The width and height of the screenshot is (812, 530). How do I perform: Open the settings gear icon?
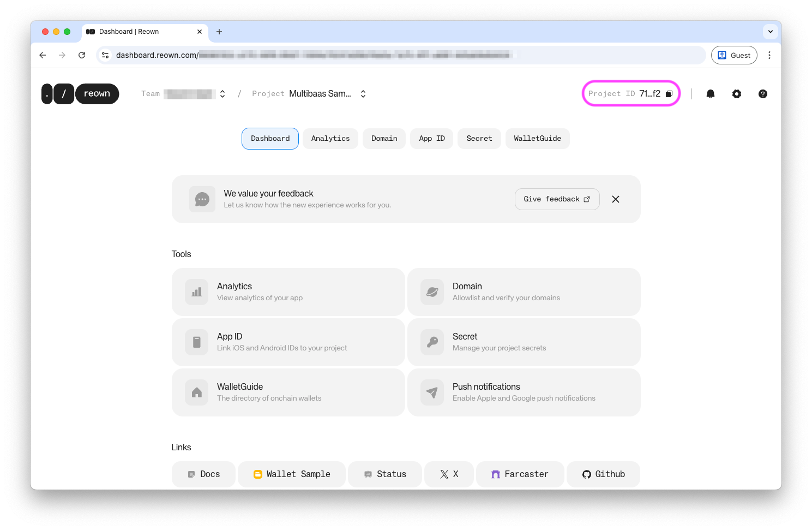point(737,93)
